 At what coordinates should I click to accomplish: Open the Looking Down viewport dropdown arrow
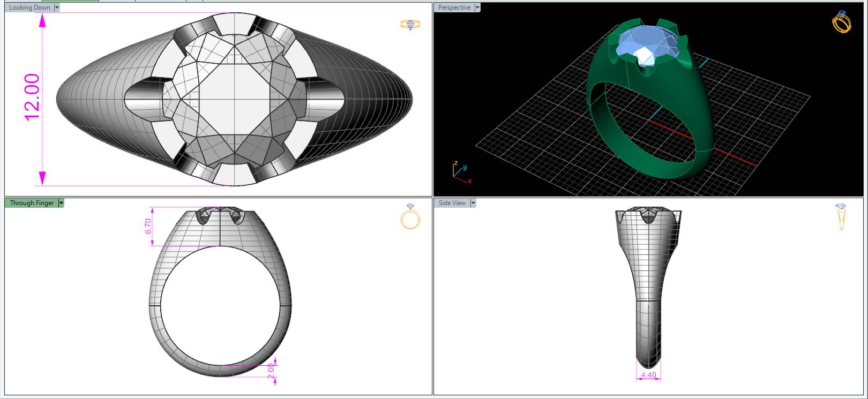pyautogui.click(x=57, y=7)
